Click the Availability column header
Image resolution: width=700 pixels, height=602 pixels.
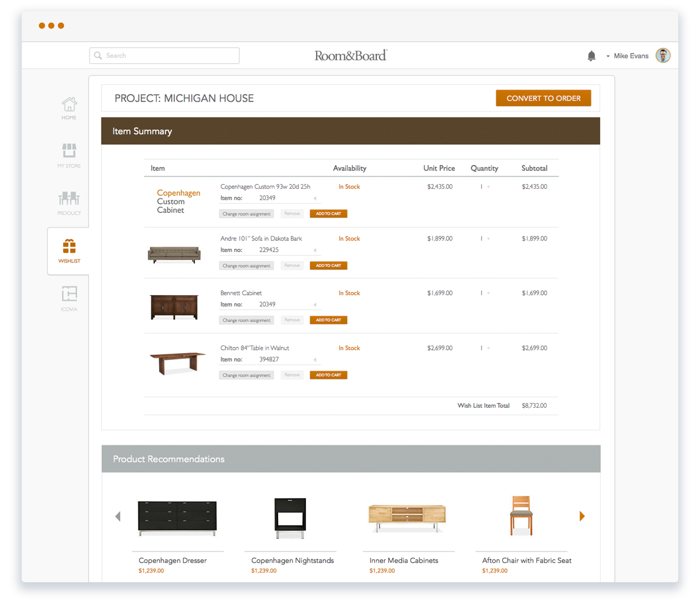(x=350, y=168)
